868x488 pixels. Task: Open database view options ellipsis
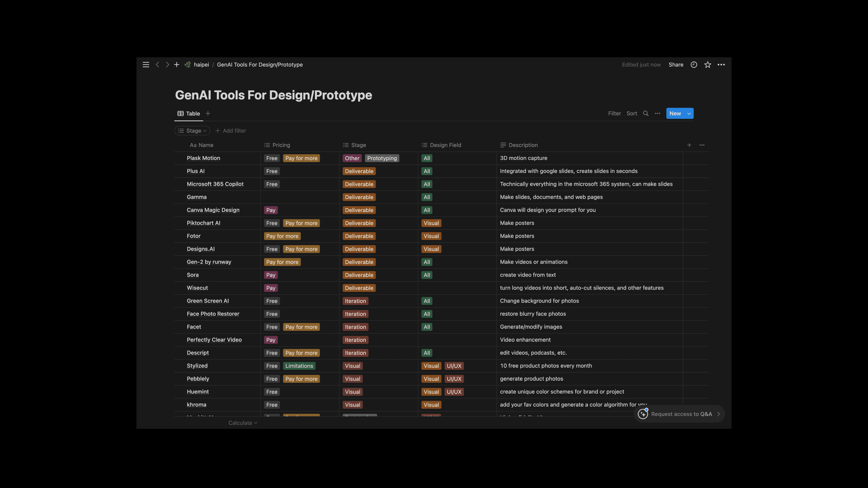click(x=658, y=114)
